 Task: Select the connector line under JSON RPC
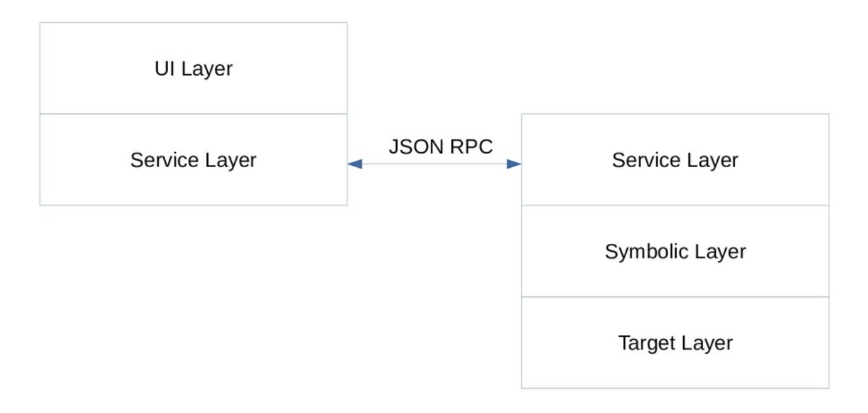434,164
